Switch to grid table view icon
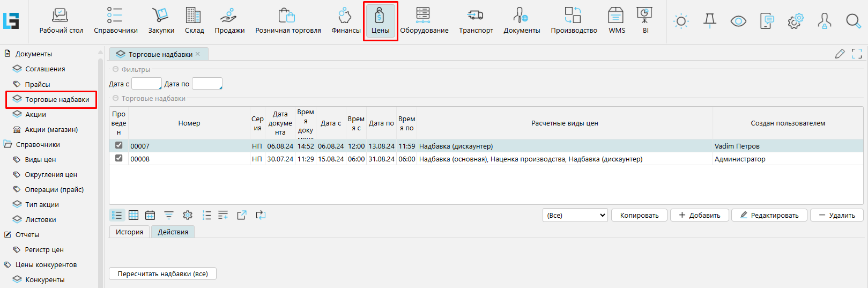 point(133,215)
